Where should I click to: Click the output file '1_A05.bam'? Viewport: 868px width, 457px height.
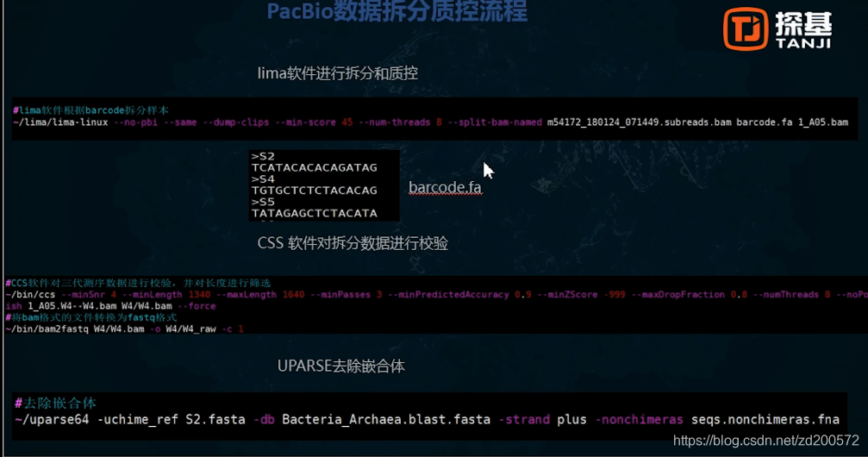point(823,122)
